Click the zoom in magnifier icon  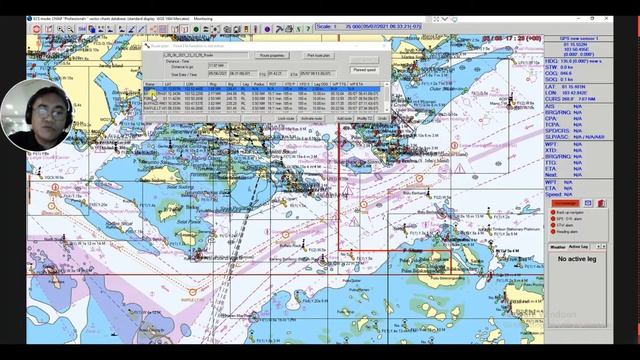point(60,29)
